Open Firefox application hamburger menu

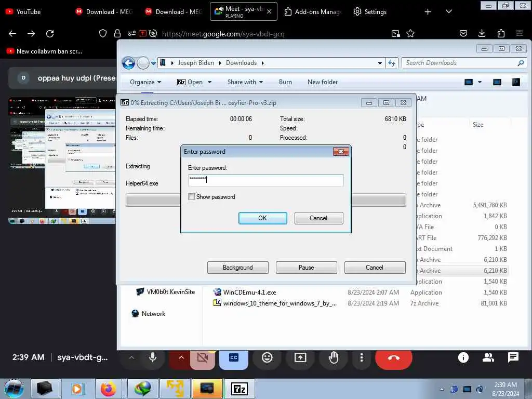click(520, 33)
